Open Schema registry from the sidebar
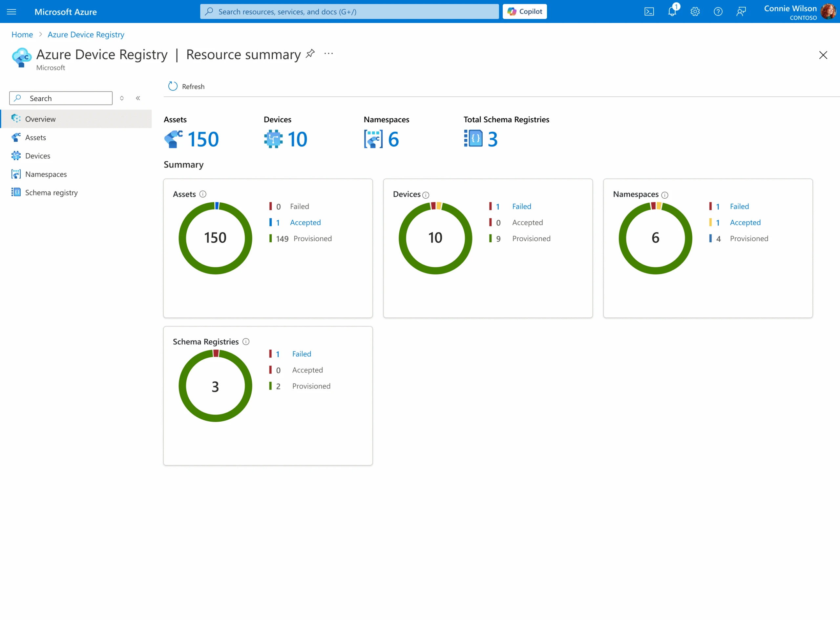 (x=51, y=192)
